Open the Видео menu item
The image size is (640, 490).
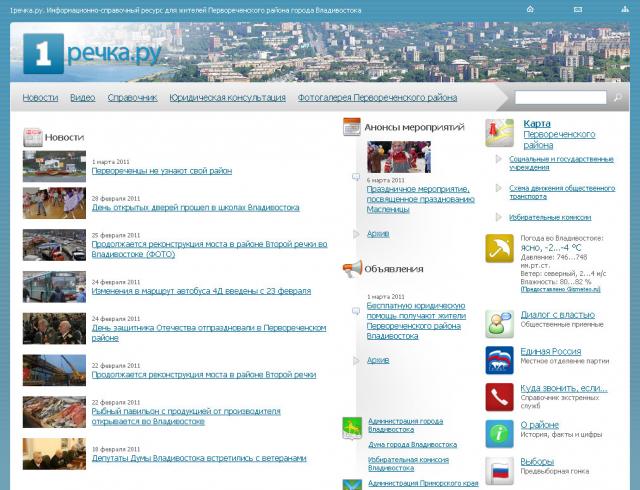pyautogui.click(x=83, y=98)
